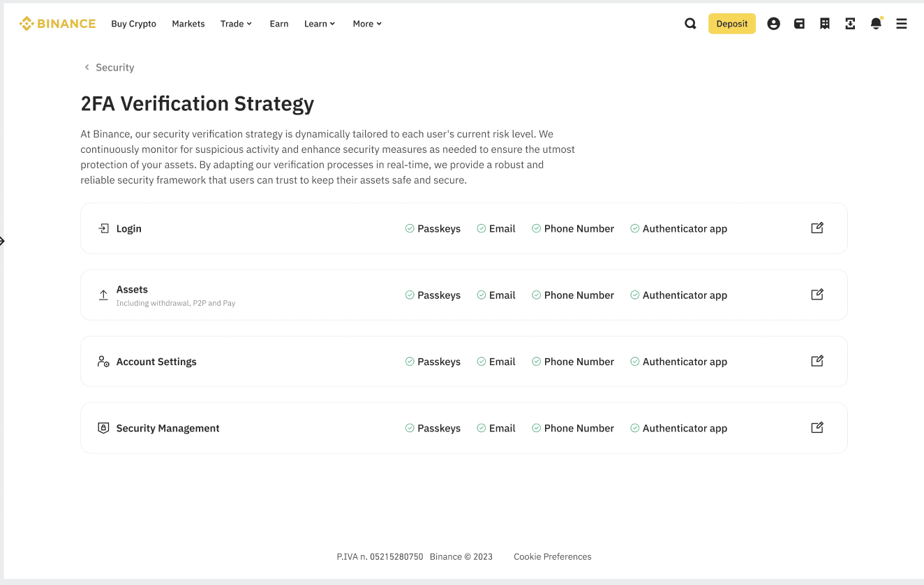Click 'P.IVA n. 05215280750' footer text
Screen dimensions: 924x585
[x=380, y=556]
